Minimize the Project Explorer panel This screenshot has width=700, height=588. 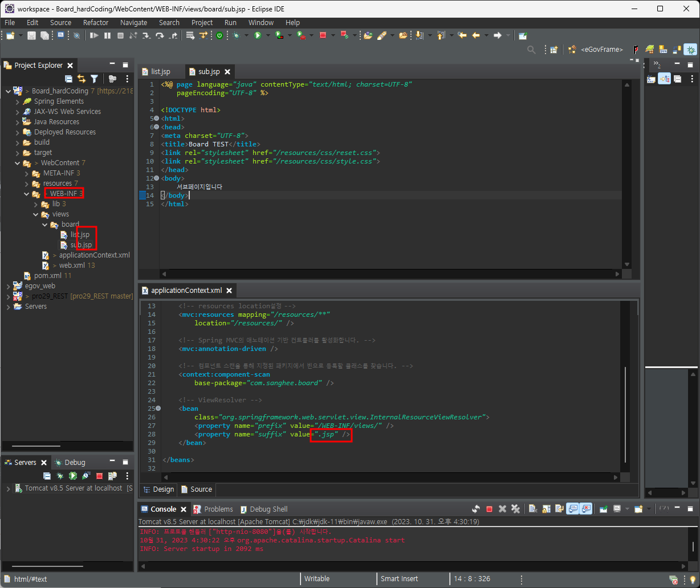click(112, 64)
